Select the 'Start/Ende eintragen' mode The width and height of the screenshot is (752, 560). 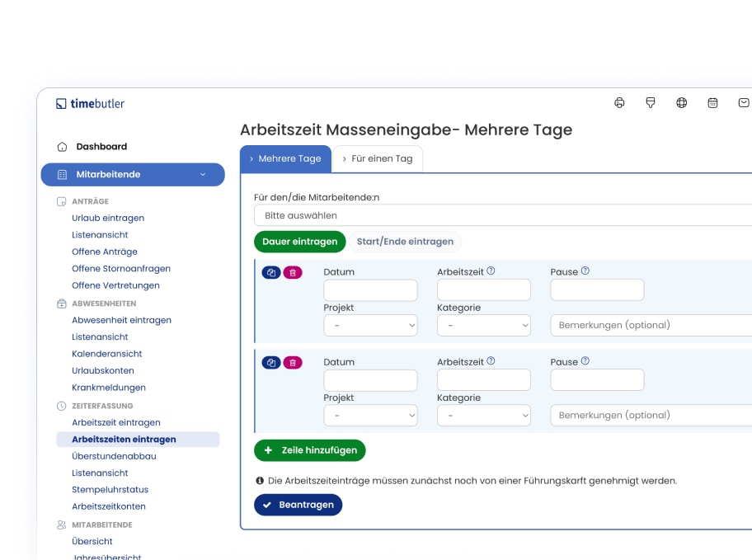(405, 242)
